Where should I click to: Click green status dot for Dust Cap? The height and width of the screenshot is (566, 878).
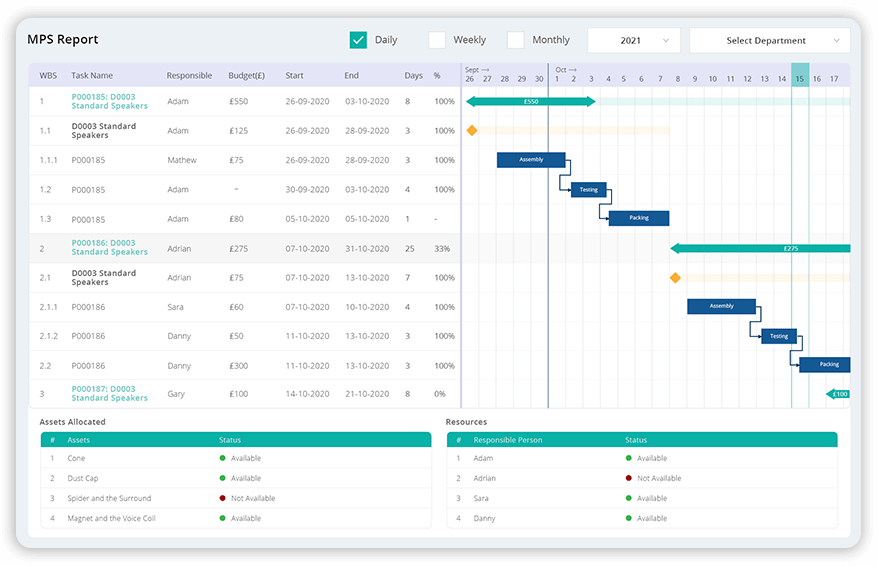[x=223, y=478]
